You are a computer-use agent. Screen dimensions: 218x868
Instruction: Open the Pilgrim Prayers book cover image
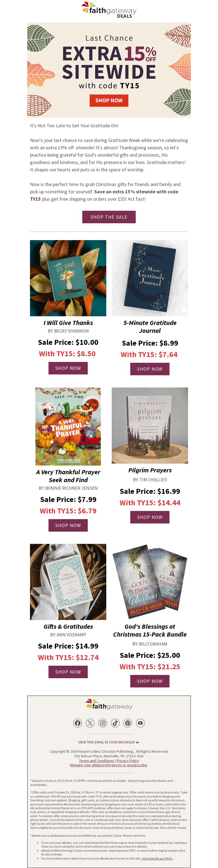[150, 425]
